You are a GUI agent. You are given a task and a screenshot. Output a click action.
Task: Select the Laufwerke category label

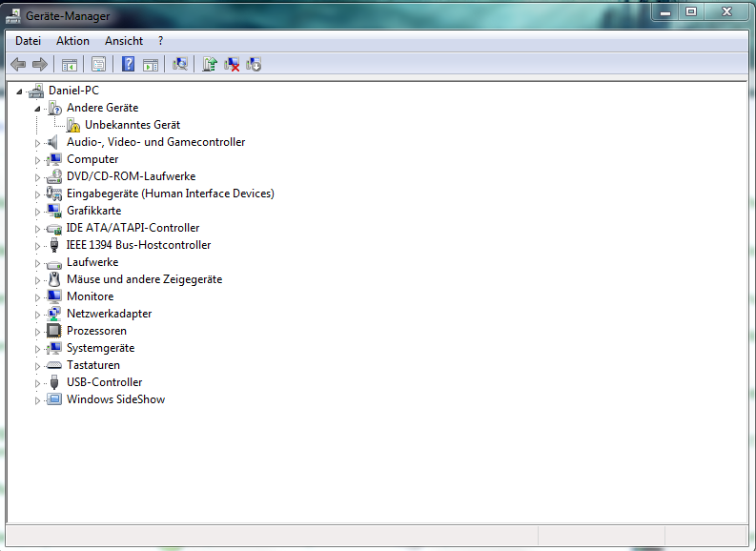(x=92, y=262)
